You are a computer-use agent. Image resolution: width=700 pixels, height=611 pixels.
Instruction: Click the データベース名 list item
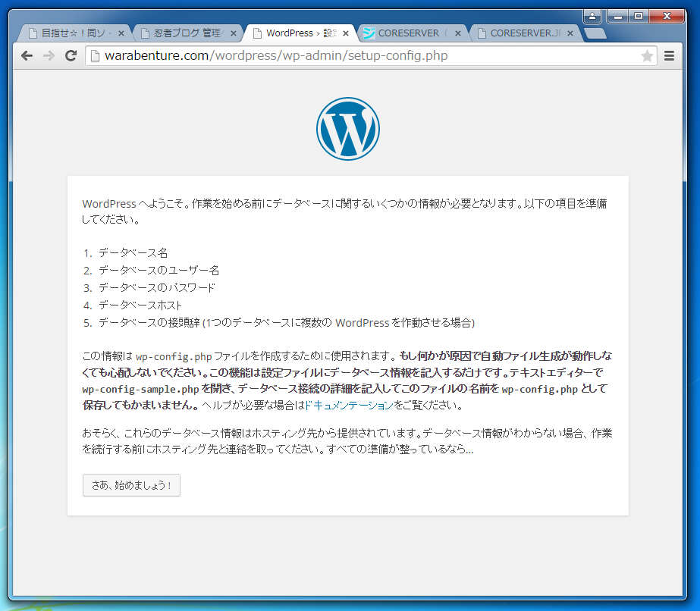tap(133, 253)
